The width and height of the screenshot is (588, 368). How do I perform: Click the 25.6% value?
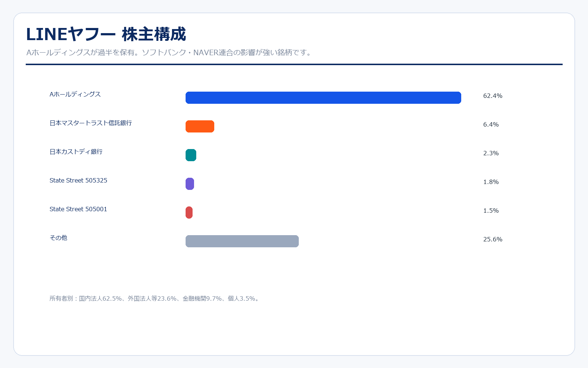tap(492, 239)
